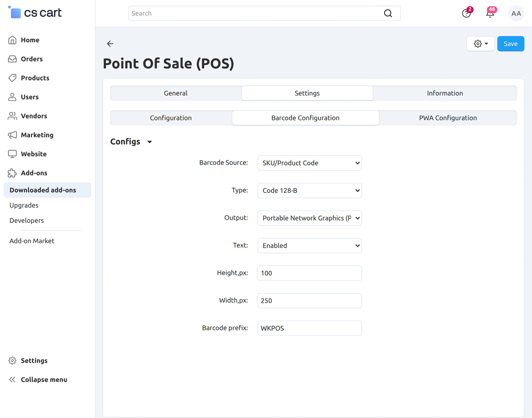The width and height of the screenshot is (532, 418).
Task: Open the Add-ons sidebar section
Action: [34, 173]
